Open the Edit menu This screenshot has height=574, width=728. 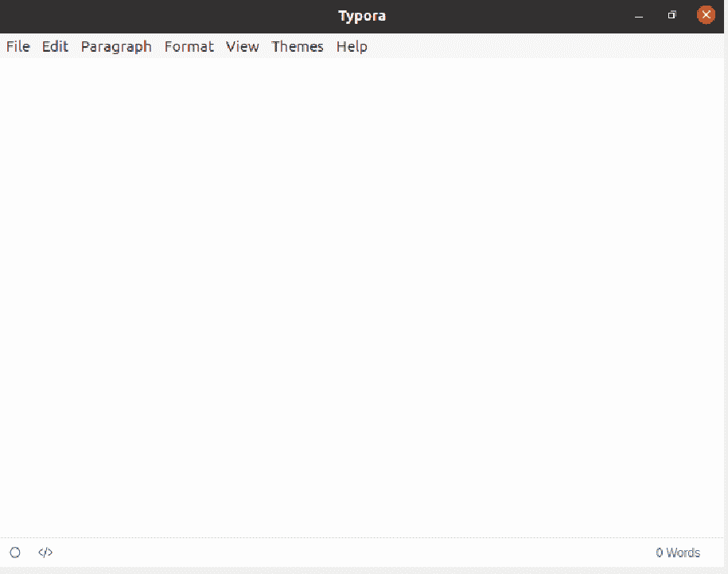point(55,46)
